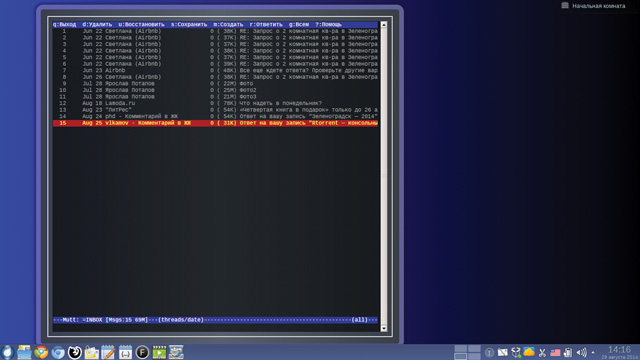Select message 9 with subject 'Фото'
The width and height of the screenshot is (640, 360).
[x=215, y=83]
